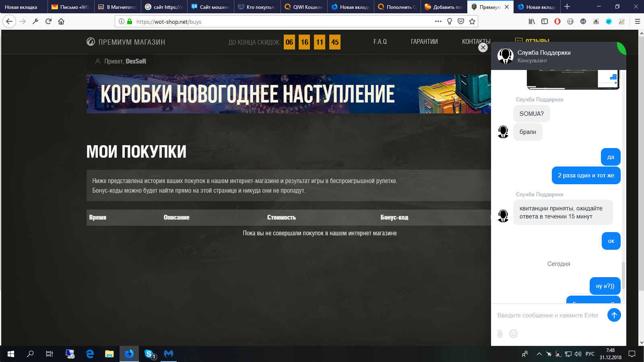Open the Library bookshelf icon
The height and width of the screenshot is (362, 644).
532,21
